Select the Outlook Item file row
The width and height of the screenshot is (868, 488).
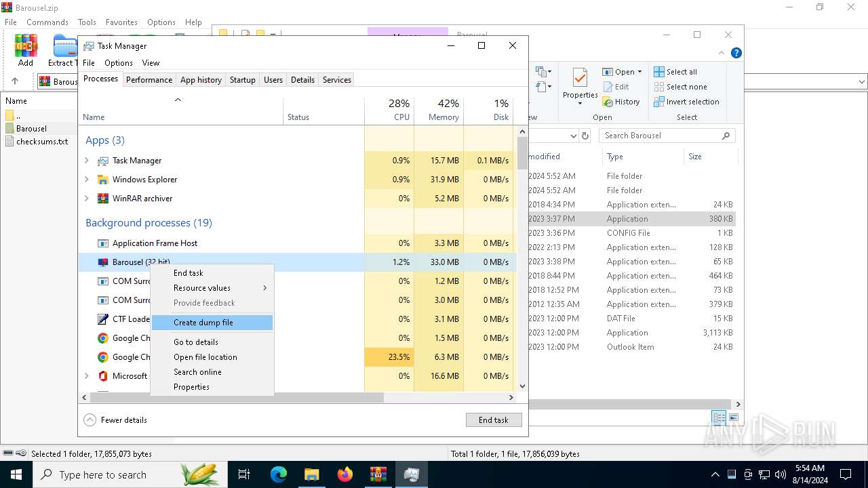(631, 347)
